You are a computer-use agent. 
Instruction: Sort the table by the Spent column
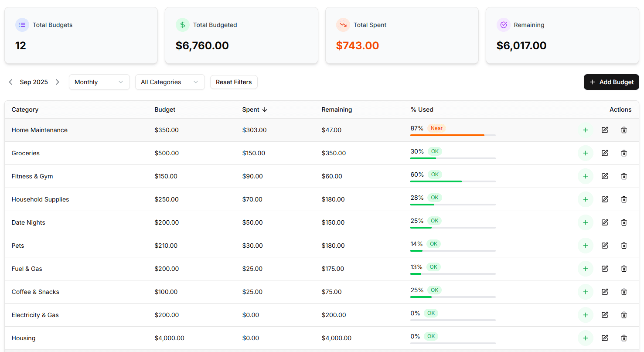255,109
